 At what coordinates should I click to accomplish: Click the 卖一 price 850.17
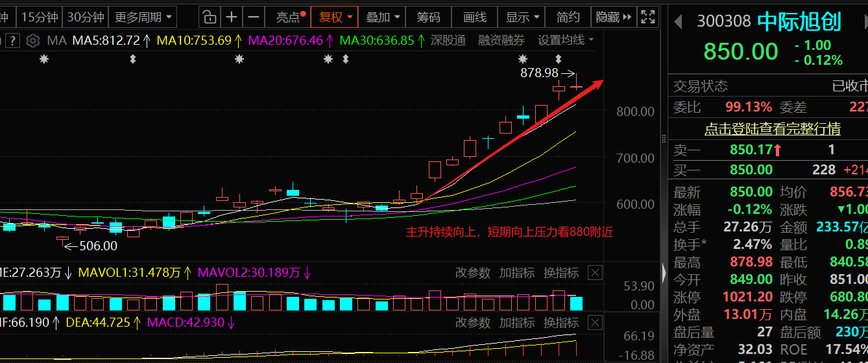pyautogui.click(x=751, y=150)
